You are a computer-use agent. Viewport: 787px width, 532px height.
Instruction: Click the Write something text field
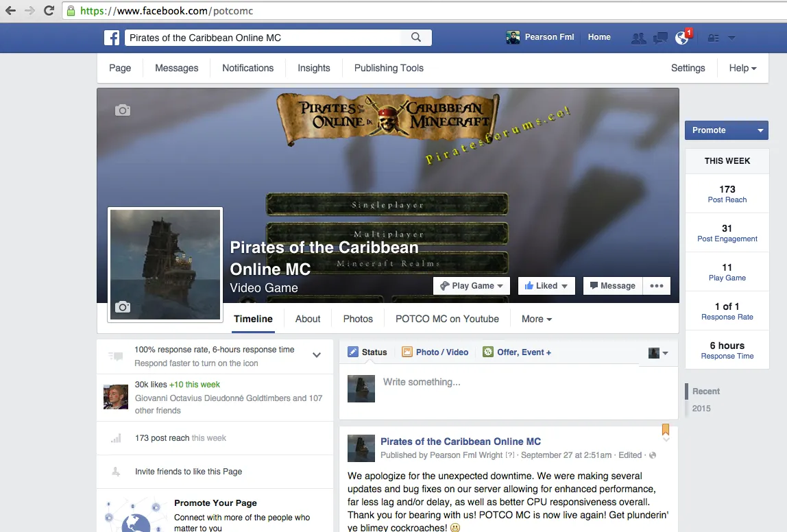(507, 382)
